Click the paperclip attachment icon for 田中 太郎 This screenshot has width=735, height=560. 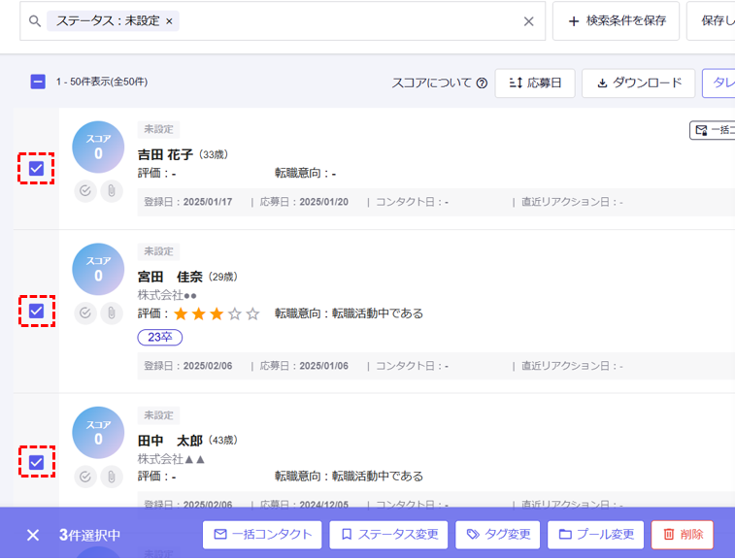112,477
